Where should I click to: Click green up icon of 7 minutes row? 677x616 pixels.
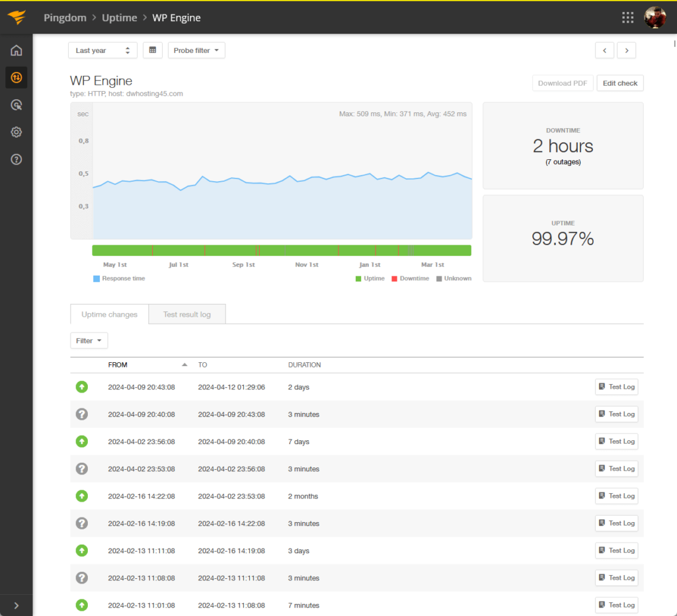coord(81,605)
